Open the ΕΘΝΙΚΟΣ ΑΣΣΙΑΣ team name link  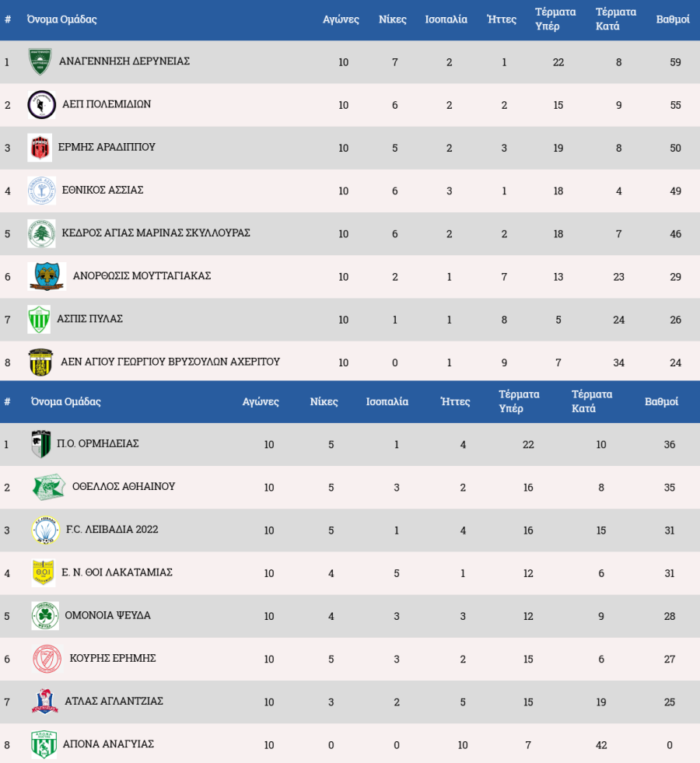(103, 190)
